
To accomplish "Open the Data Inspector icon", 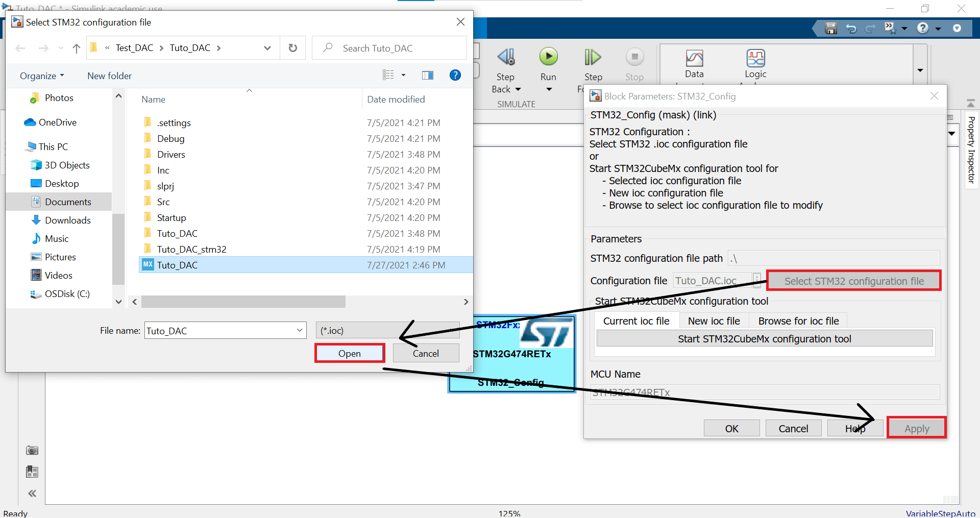I will [694, 58].
